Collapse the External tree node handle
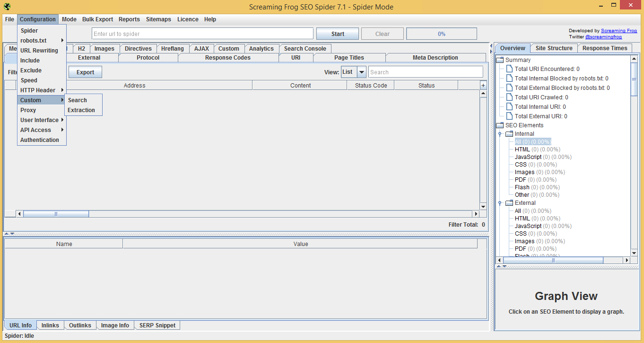 500,203
